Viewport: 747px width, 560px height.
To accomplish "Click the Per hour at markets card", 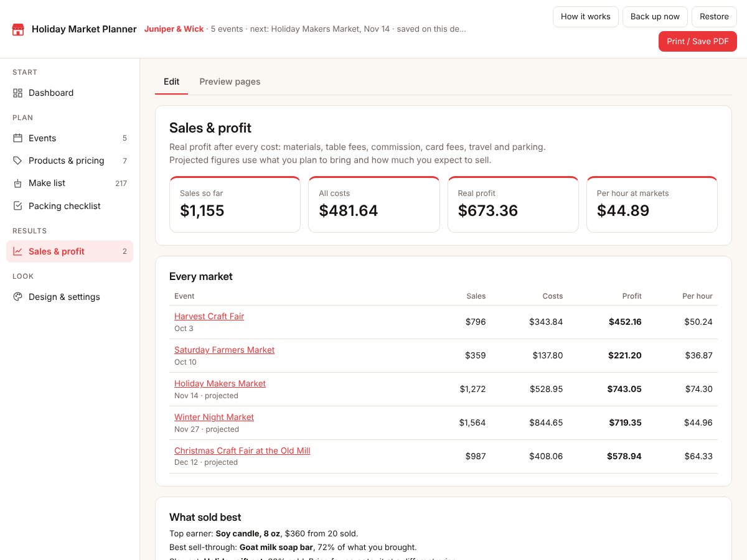I will click(x=652, y=204).
